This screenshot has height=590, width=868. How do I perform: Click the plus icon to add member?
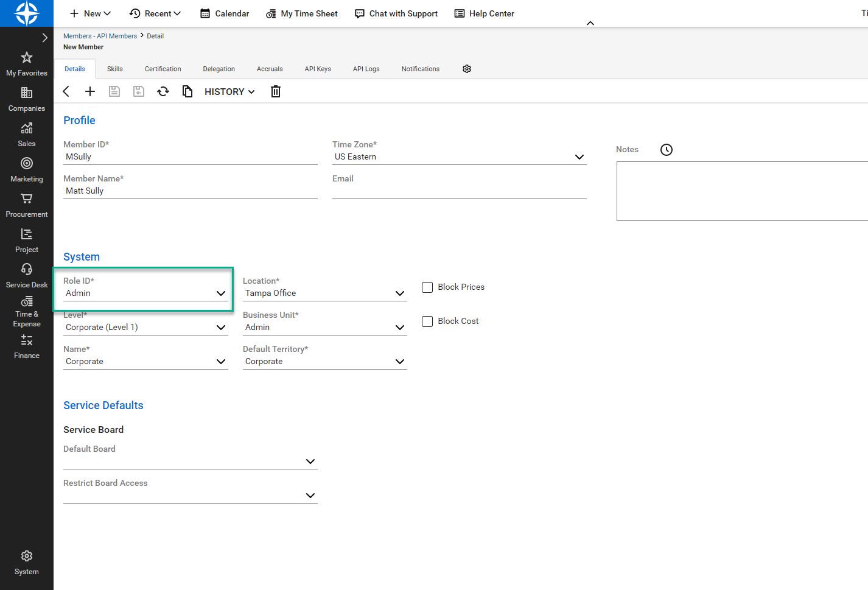click(90, 91)
